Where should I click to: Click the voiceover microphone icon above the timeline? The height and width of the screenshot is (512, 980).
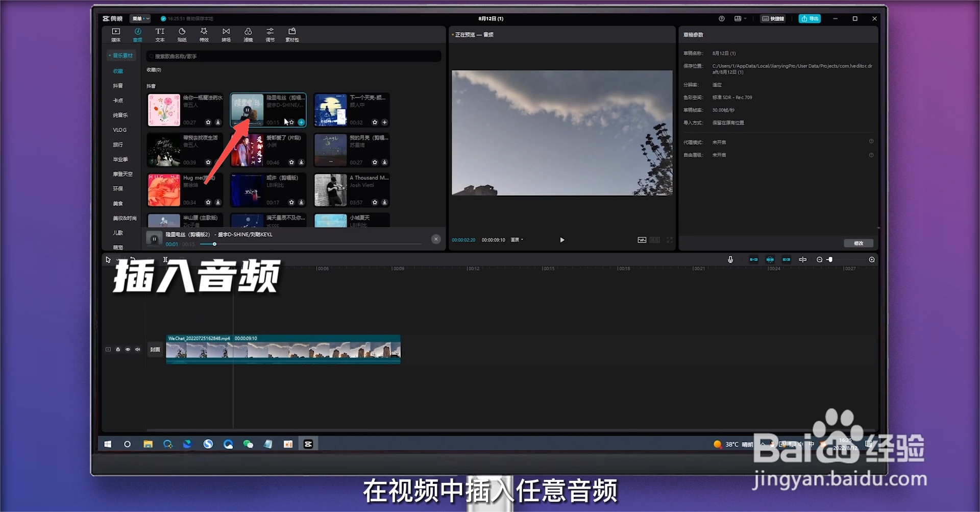click(730, 259)
